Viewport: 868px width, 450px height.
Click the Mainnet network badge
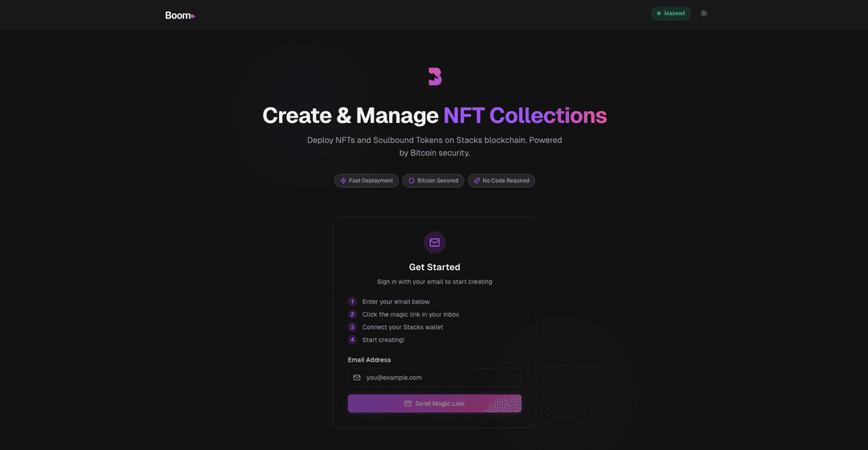670,14
